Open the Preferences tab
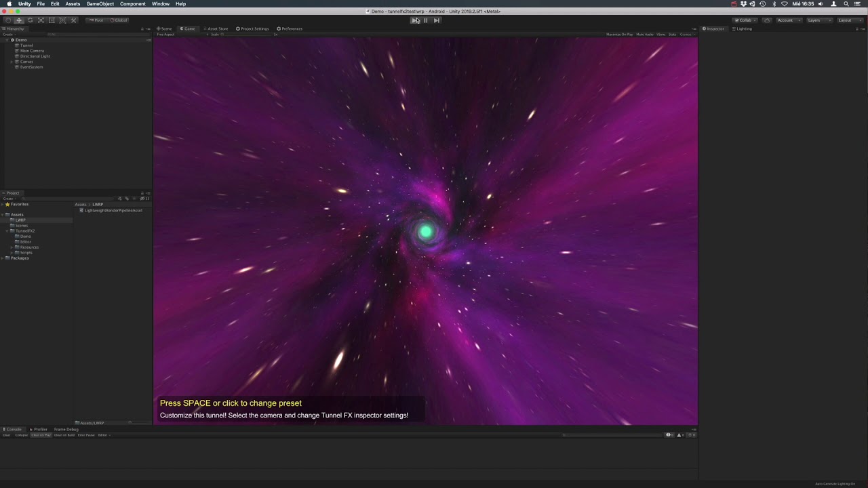 click(290, 28)
